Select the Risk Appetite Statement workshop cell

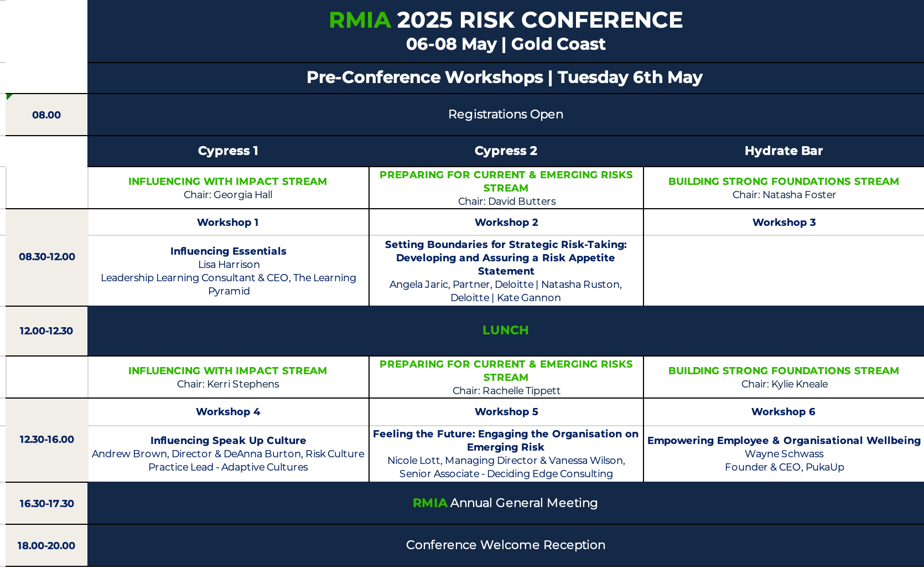506,271
